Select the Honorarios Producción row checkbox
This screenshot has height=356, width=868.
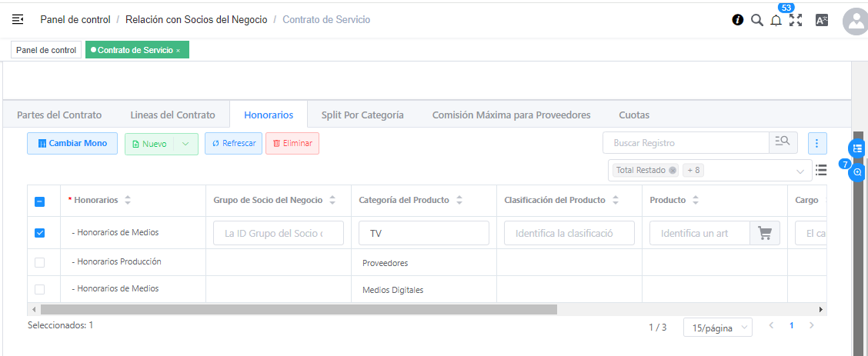coord(40,262)
